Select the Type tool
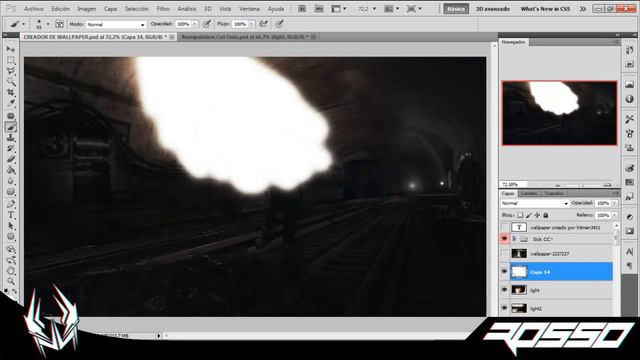 coord(11,215)
